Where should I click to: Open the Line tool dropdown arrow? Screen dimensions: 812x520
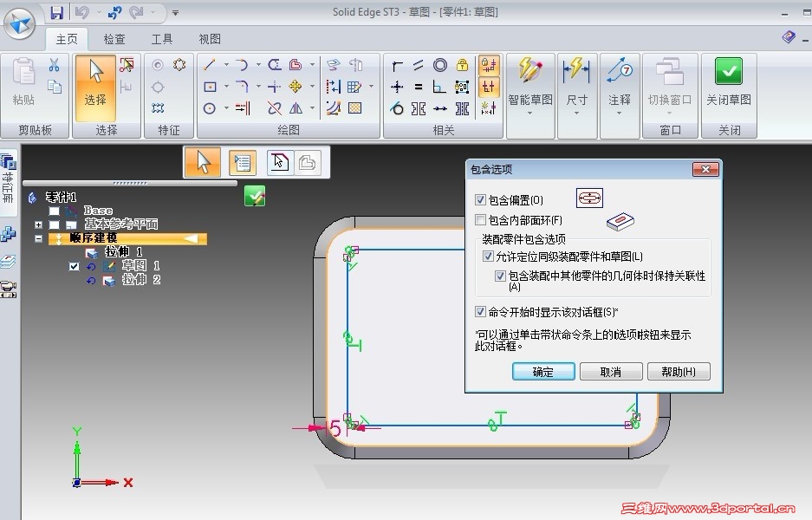coord(226,65)
